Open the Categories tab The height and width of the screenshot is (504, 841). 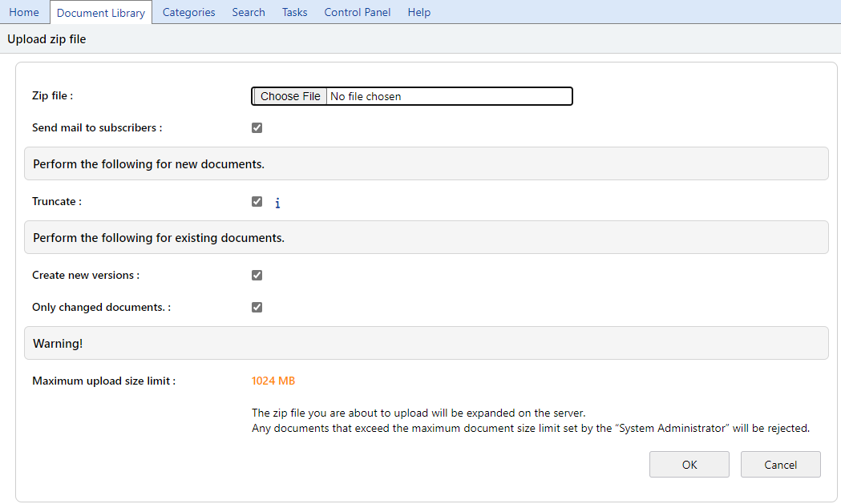pos(188,11)
